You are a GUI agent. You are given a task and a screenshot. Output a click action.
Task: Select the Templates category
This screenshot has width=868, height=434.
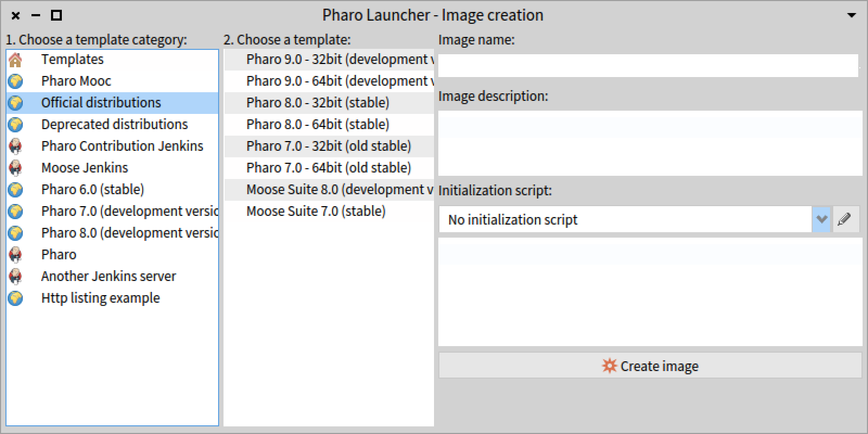click(x=112, y=59)
